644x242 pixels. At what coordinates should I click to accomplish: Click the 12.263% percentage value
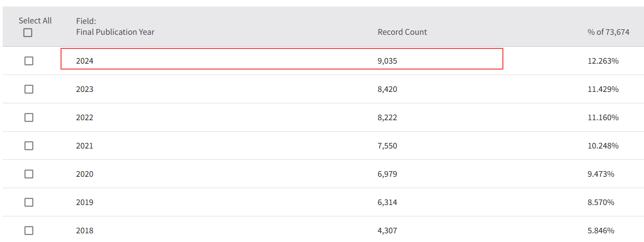click(x=603, y=61)
